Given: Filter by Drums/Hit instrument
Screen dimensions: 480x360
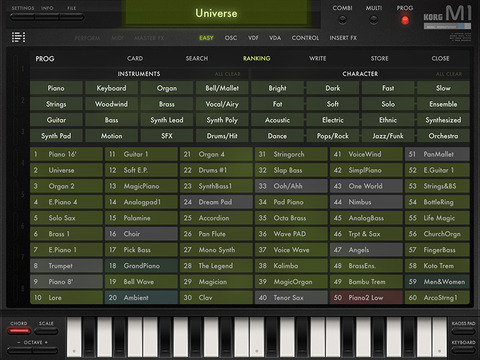Looking at the screenshot, I should (222, 136).
